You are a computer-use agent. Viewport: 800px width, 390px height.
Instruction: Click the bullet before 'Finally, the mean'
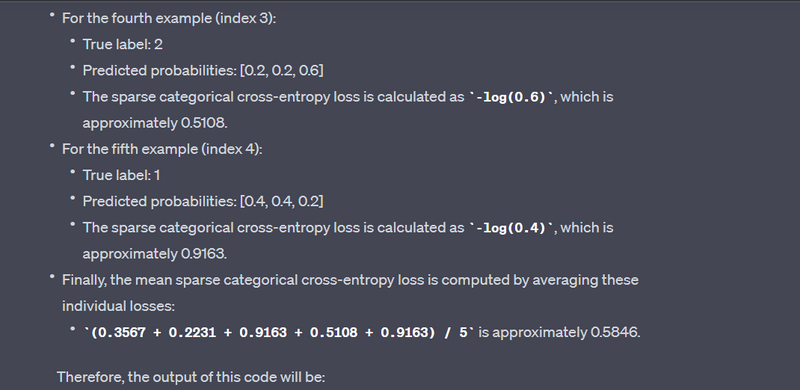point(52,277)
